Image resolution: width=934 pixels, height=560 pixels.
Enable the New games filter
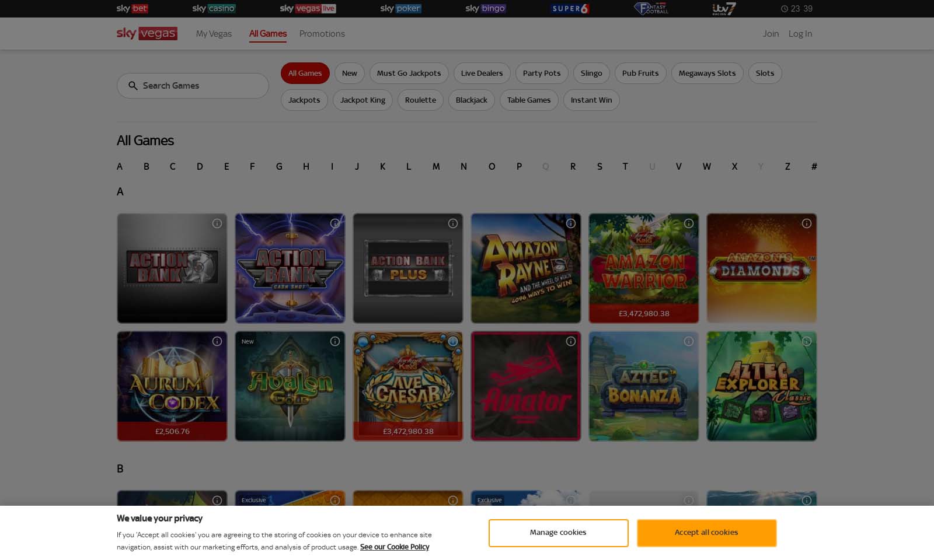pos(349,73)
